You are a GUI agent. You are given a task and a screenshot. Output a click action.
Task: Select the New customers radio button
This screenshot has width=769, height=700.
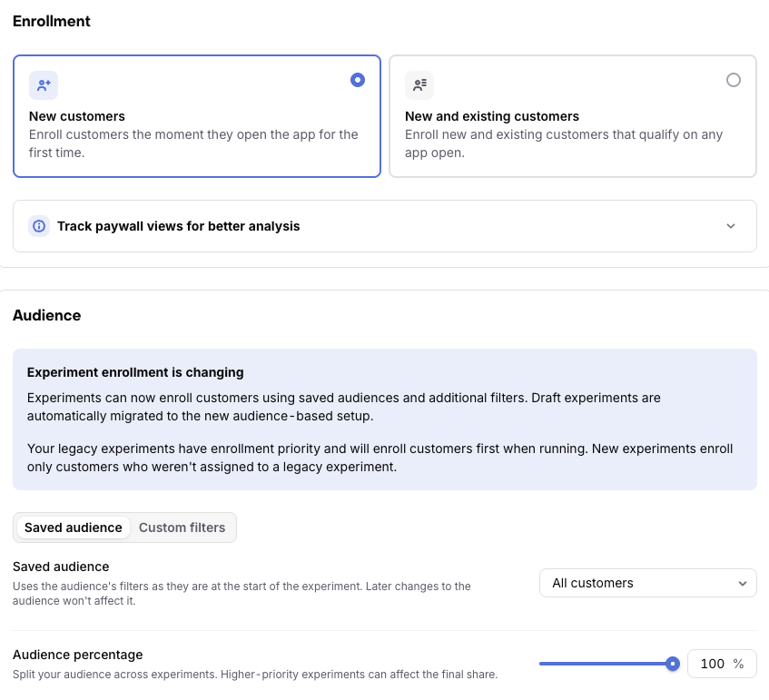[358, 80]
